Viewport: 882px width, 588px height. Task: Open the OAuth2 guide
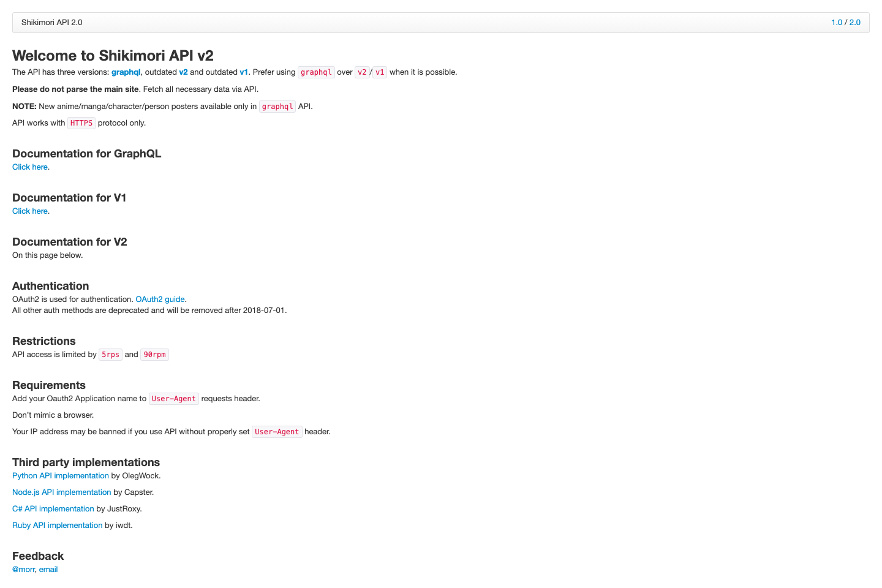[160, 299]
